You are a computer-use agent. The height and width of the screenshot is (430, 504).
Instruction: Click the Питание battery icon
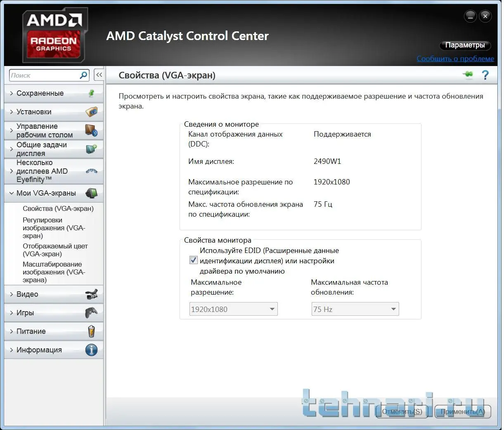[x=92, y=331]
